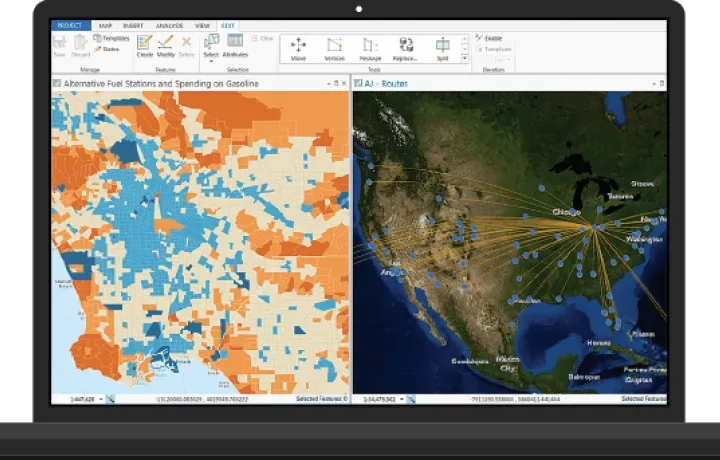720x460 pixels.
Task: Pick the Split tool
Action: pos(442,46)
